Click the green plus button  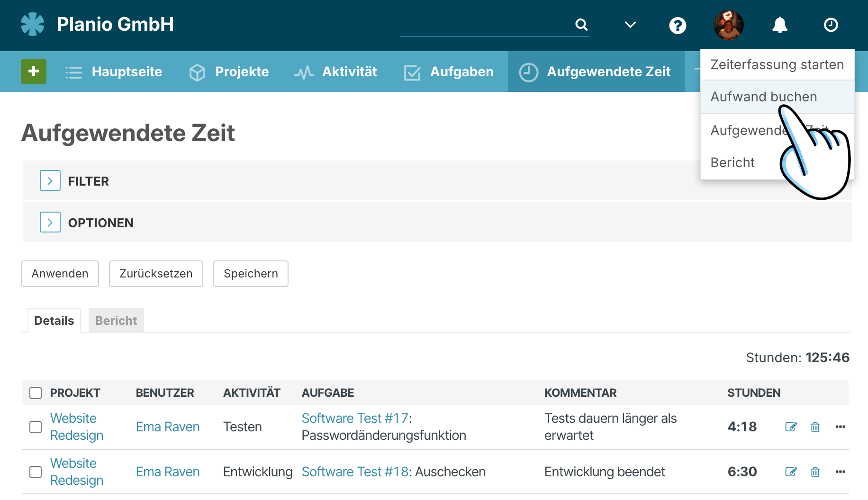(34, 71)
